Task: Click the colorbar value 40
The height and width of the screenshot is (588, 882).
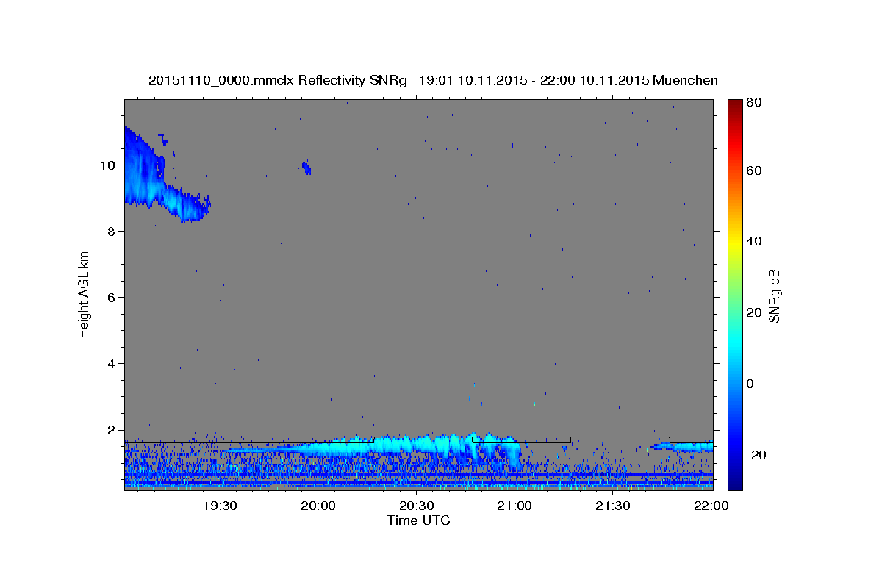Action: click(x=753, y=241)
